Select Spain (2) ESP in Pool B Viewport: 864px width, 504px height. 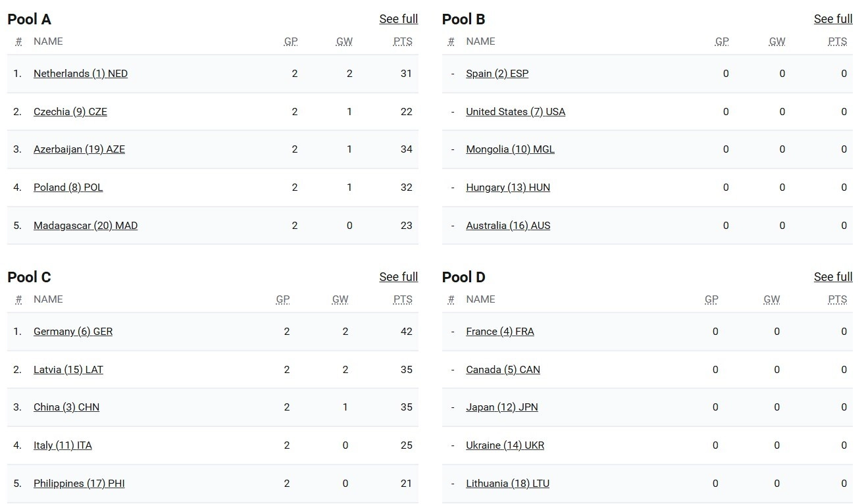click(497, 74)
